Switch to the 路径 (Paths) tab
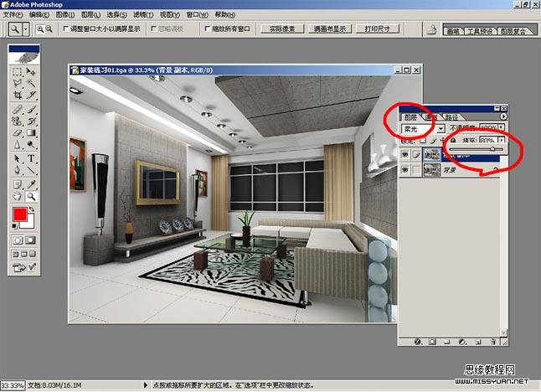Screen dimensions: 541x392 [x=451, y=117]
